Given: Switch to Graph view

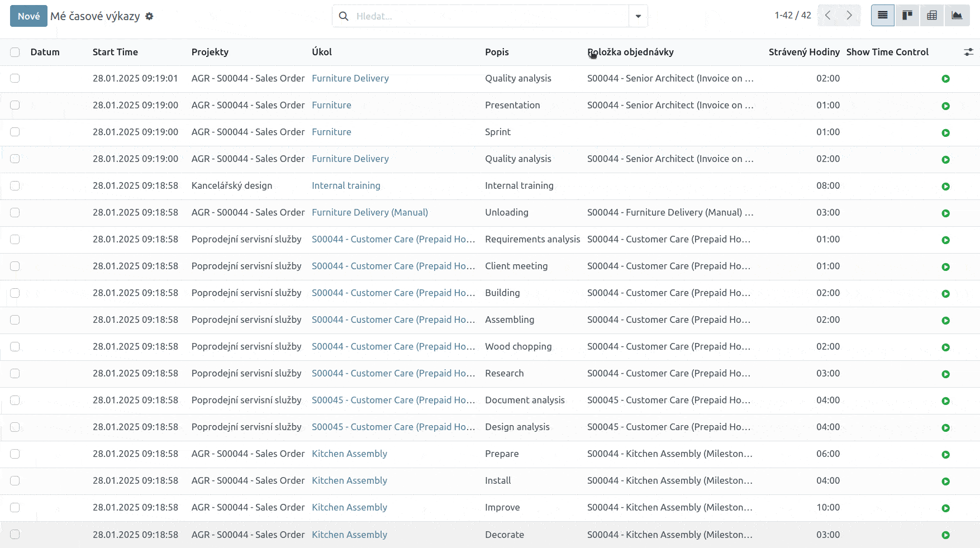Looking at the screenshot, I should click(x=957, y=15).
